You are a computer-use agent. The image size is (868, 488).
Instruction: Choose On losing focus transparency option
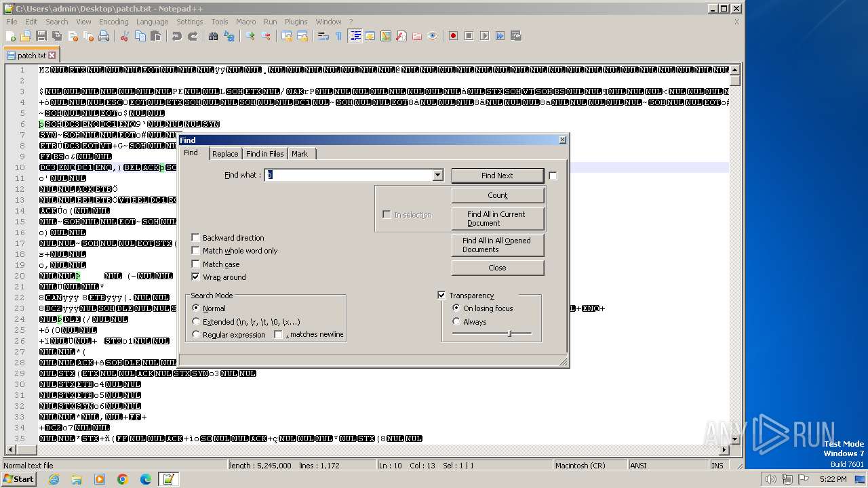(456, 308)
